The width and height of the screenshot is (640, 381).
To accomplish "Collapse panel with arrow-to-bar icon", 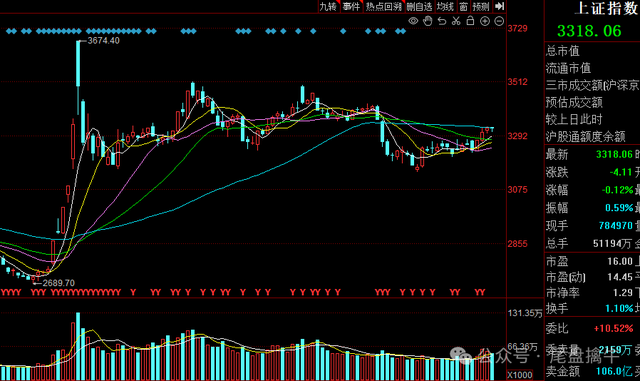I will coord(500,6).
